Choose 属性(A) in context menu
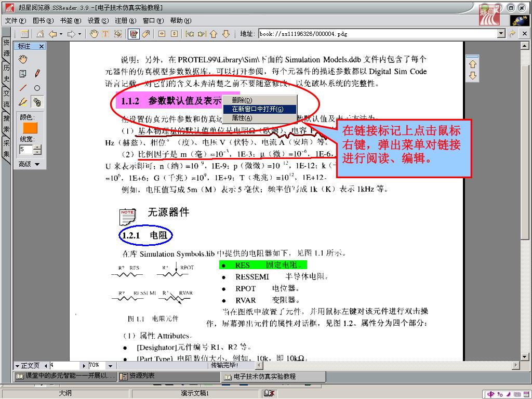532x399 pixels. [x=260, y=118]
